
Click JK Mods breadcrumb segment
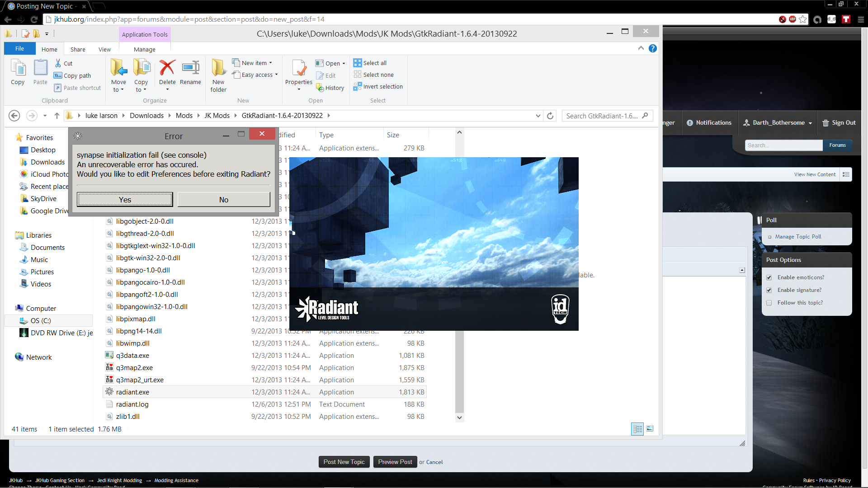pyautogui.click(x=217, y=116)
